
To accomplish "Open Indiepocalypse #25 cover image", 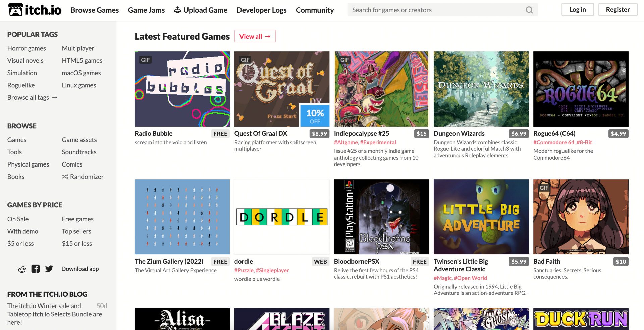I will click(x=381, y=89).
